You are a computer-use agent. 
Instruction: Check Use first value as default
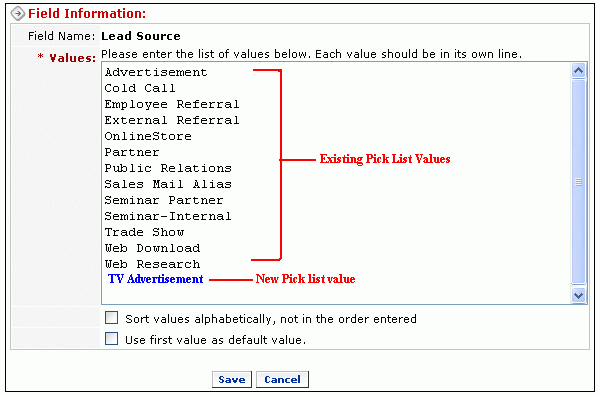[x=111, y=338]
